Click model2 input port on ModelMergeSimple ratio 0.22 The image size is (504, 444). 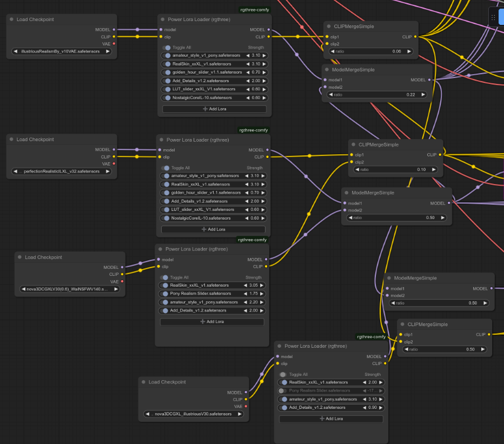pyautogui.click(x=326, y=87)
